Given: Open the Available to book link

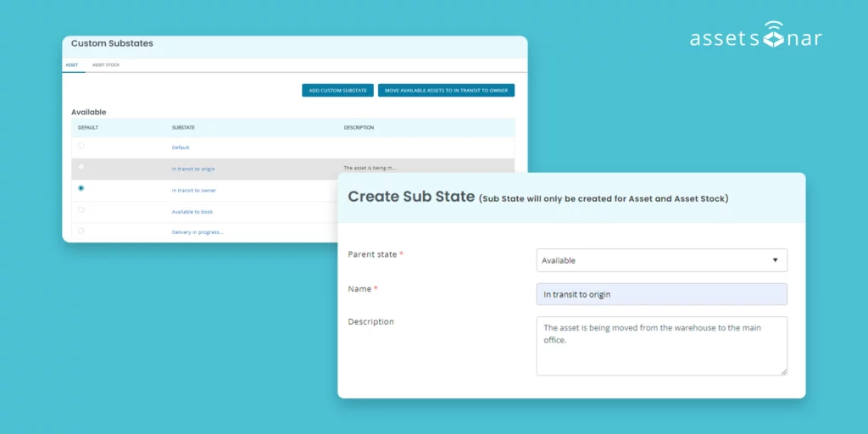Looking at the screenshot, I should tap(192, 211).
